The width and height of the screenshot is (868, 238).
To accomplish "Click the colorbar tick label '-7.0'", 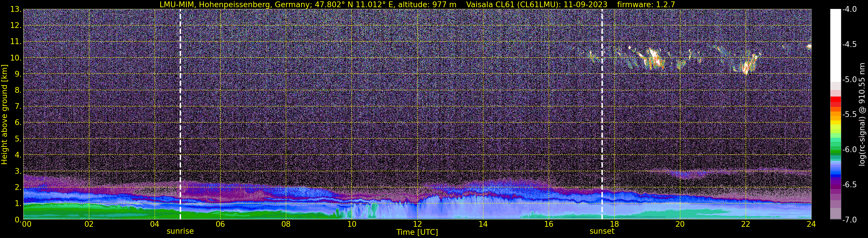I will [850, 220].
